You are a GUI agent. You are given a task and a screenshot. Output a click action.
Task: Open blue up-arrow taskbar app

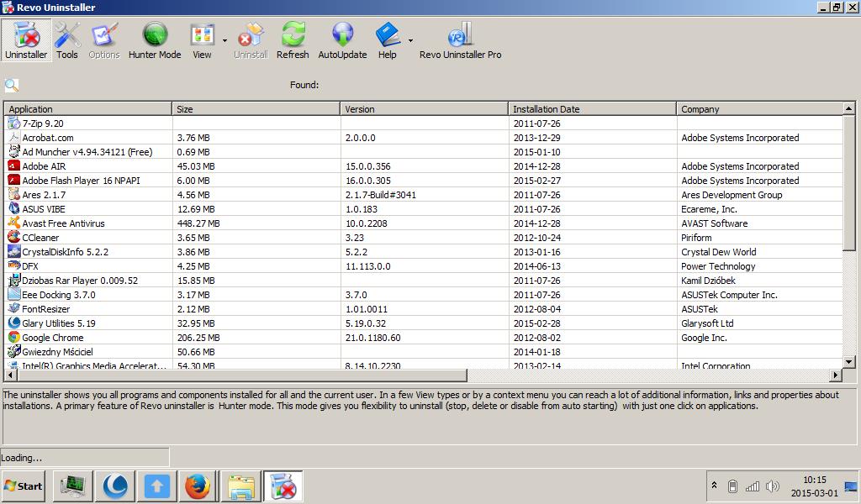coord(157,486)
